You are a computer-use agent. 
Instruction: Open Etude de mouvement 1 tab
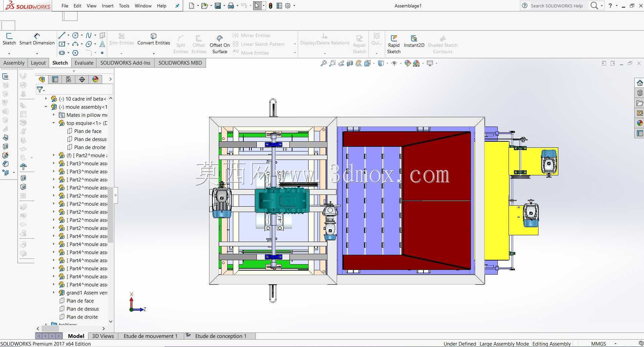click(150, 336)
